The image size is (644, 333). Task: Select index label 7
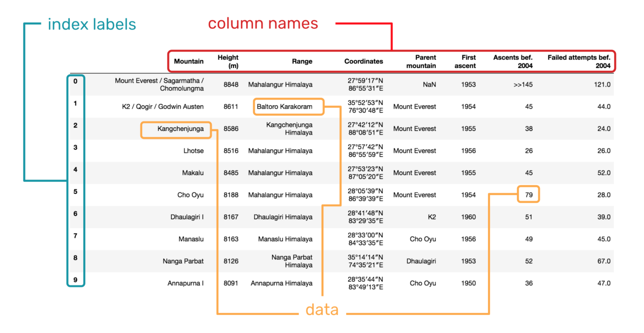tap(75, 235)
